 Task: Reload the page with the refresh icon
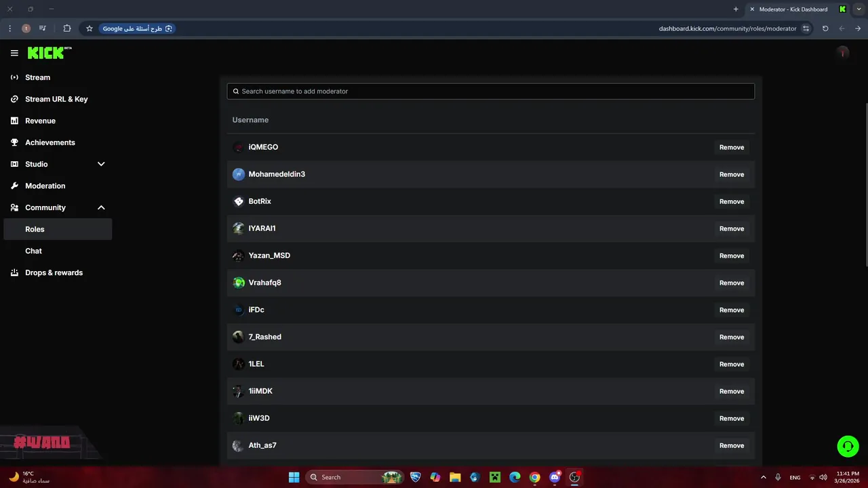coord(825,28)
